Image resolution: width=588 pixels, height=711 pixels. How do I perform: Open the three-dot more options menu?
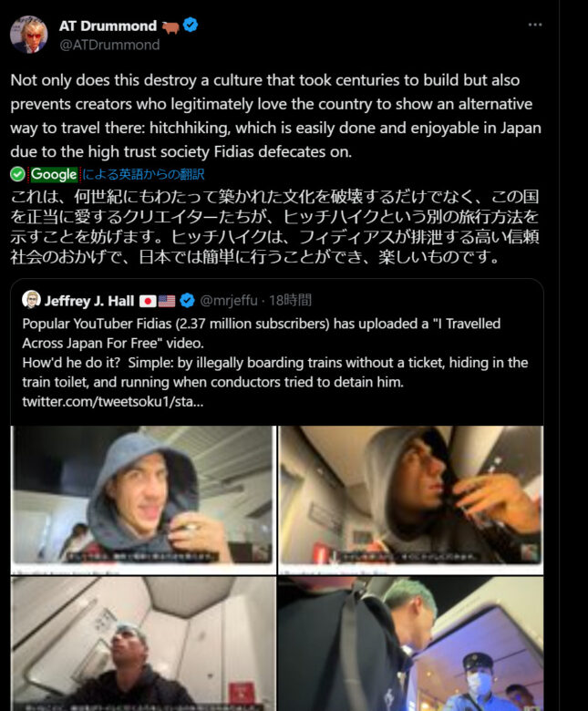point(535,25)
